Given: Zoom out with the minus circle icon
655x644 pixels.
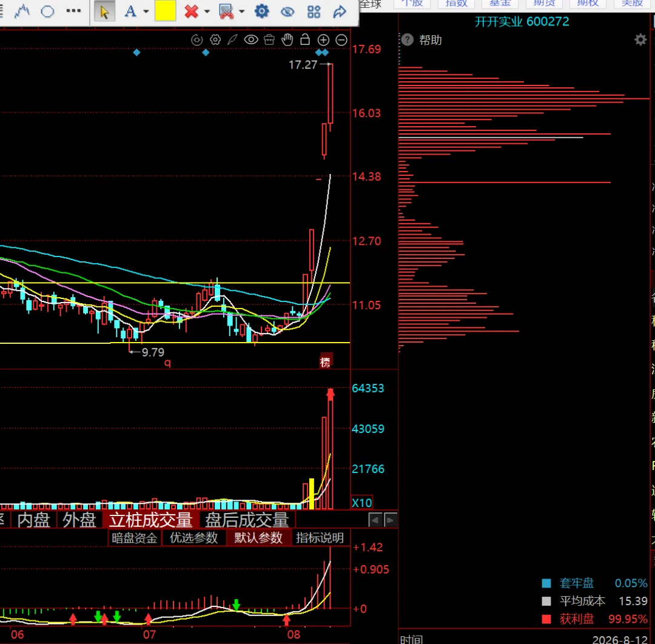Looking at the screenshot, I should pyautogui.click(x=341, y=39).
